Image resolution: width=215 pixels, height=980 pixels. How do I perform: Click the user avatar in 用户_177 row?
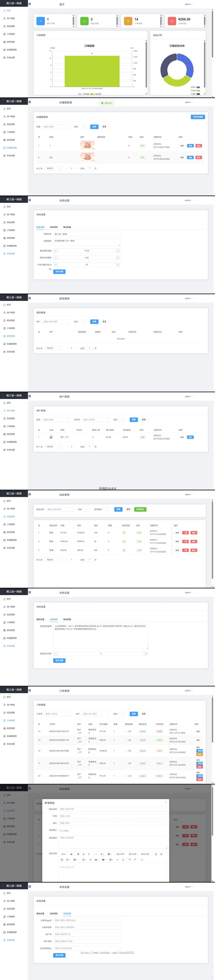click(51, 437)
